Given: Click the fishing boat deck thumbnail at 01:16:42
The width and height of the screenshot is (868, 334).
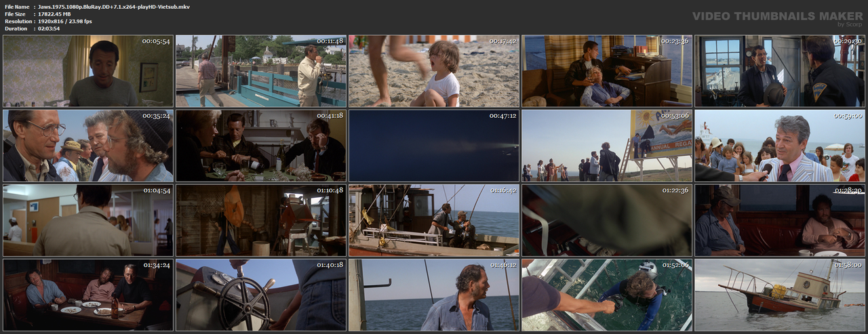Looking at the screenshot, I should (x=434, y=220).
